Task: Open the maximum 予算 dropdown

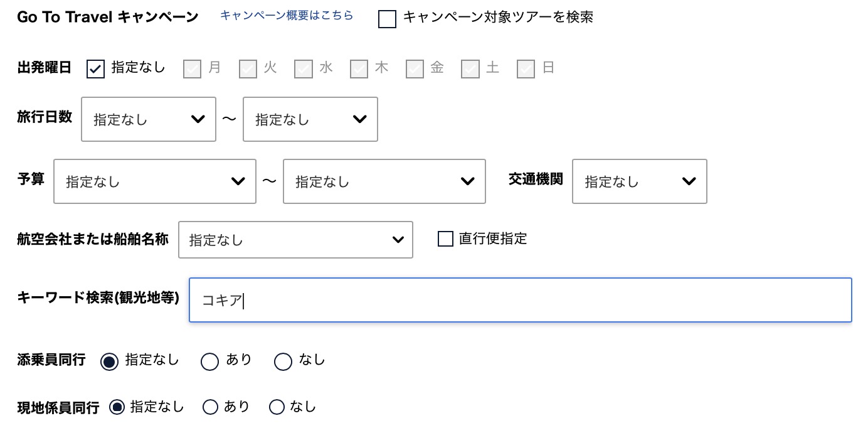Action: pyautogui.click(x=384, y=181)
